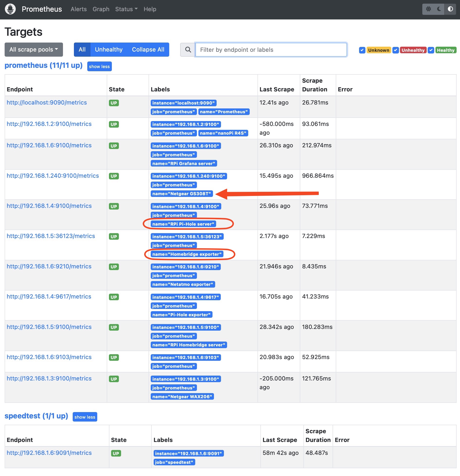Click the name="Netatmo exporter" label badge

(183, 284)
